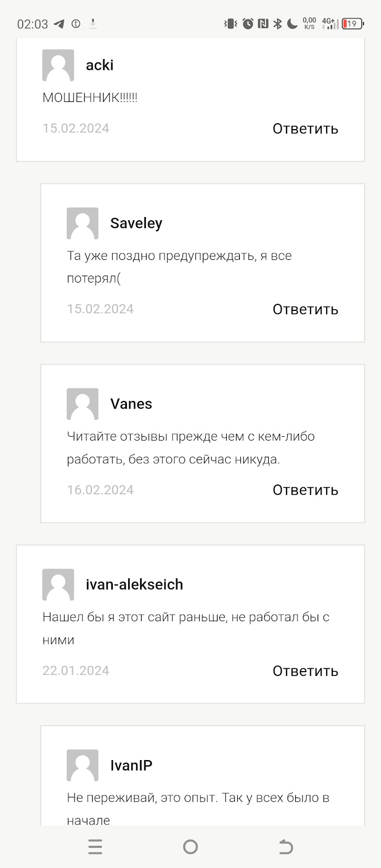381x868 pixels.
Task: Click Ответить under Saveley's comment
Action: point(305,309)
